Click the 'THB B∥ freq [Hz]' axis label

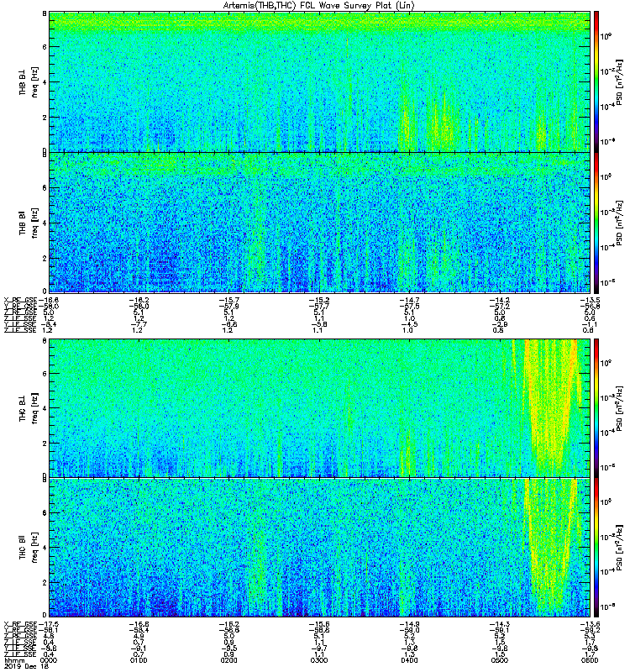click(x=29, y=223)
